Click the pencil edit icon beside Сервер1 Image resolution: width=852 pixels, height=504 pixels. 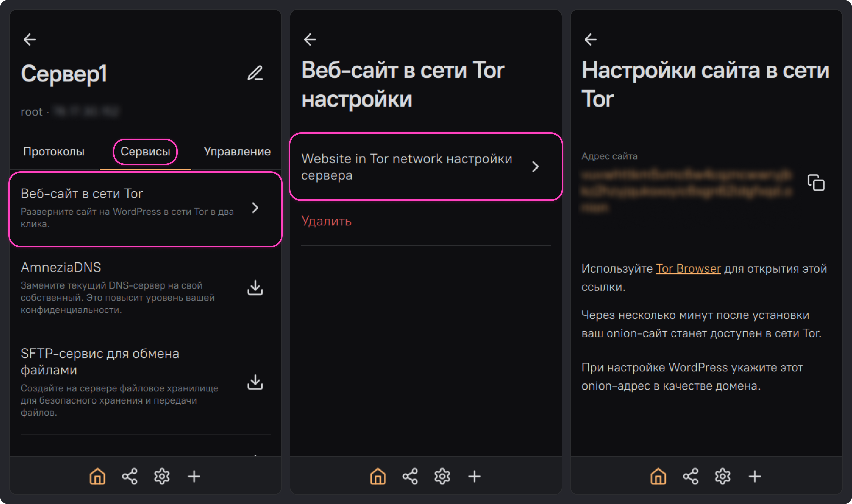click(255, 73)
